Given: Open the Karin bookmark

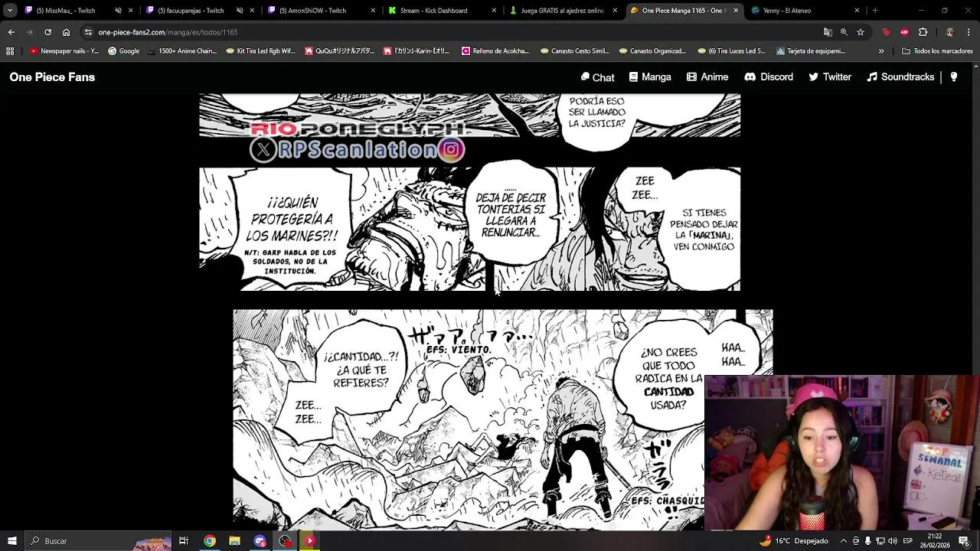Looking at the screenshot, I should [x=416, y=51].
